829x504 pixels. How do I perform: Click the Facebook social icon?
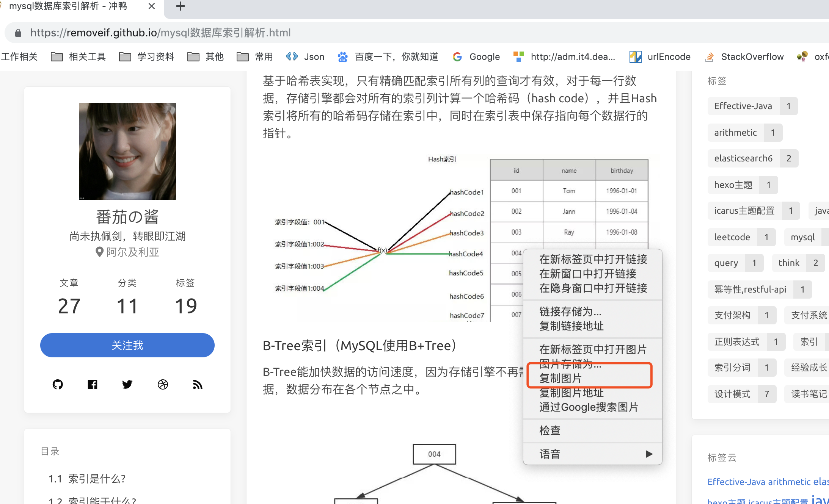[x=93, y=385]
